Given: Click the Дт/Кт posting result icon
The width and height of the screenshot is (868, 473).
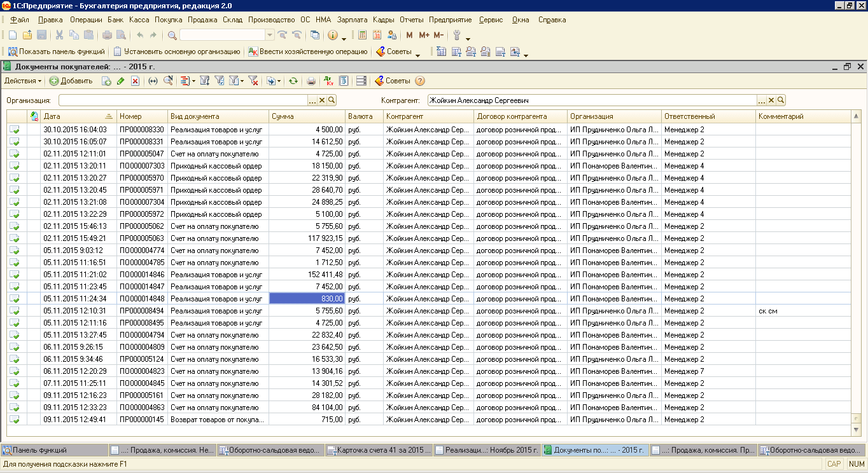Looking at the screenshot, I should 328,81.
